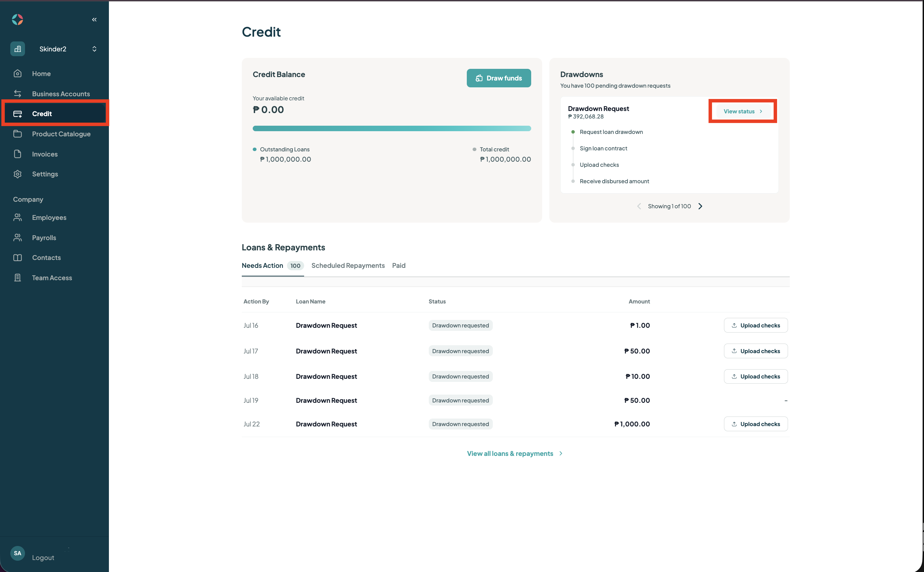
Task: Click the SA user avatar
Action: tap(17, 553)
